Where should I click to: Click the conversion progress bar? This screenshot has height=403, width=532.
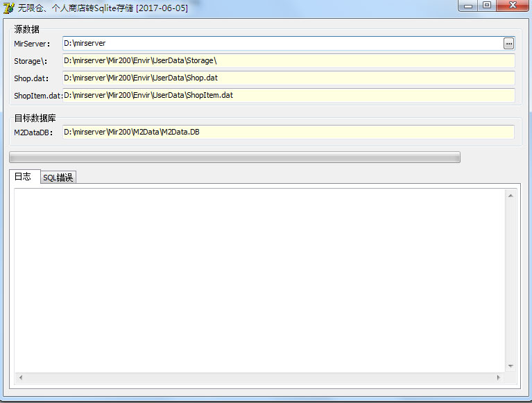point(234,157)
